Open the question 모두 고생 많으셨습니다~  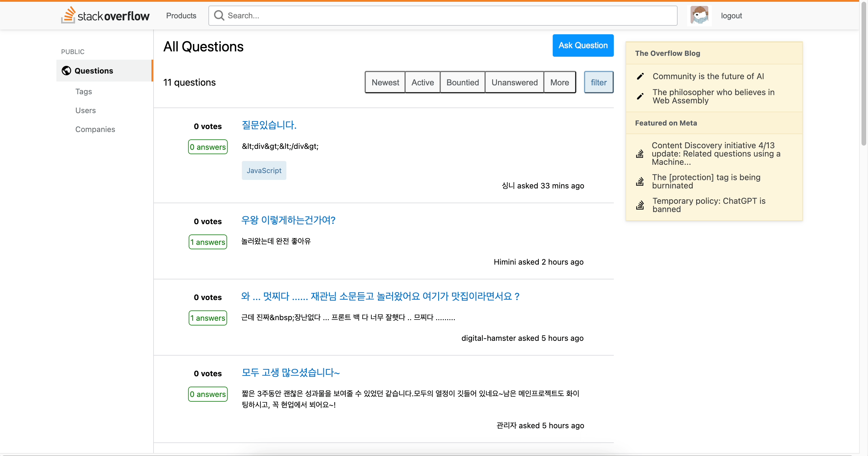coord(291,372)
